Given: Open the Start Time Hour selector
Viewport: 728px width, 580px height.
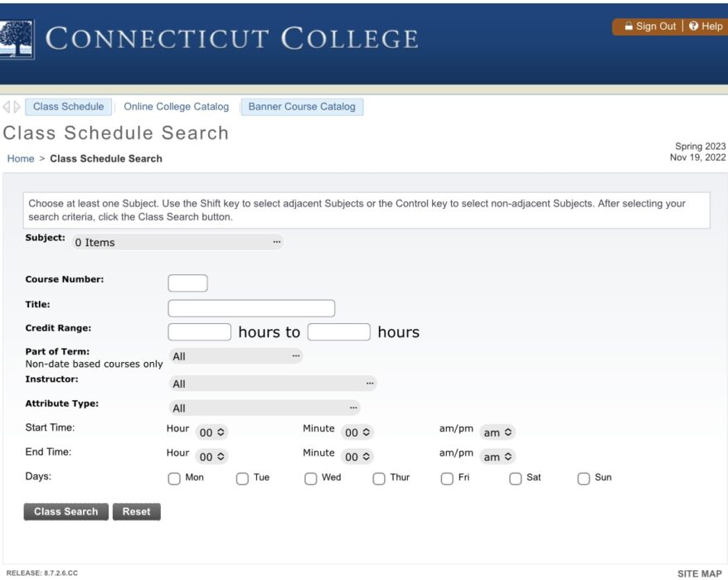Looking at the screenshot, I should tap(212, 433).
